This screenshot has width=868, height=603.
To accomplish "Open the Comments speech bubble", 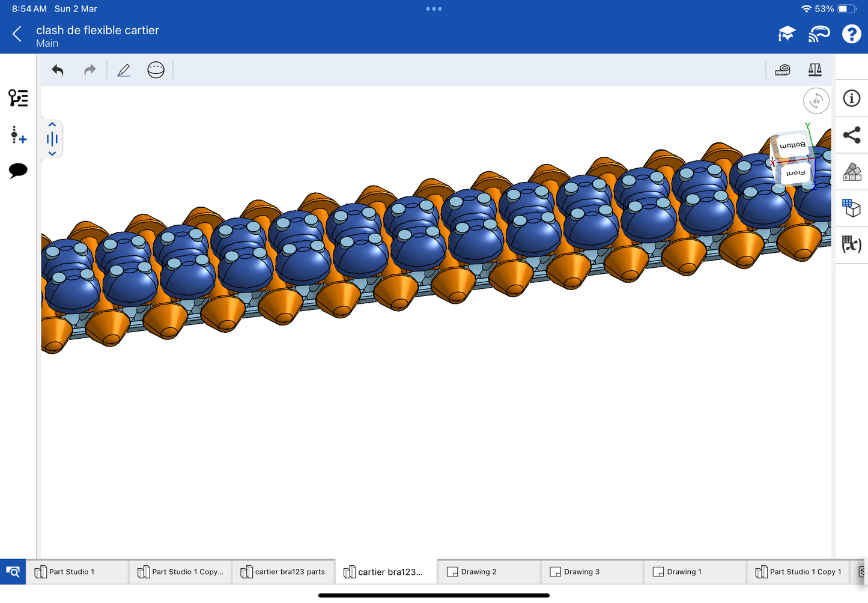I will (18, 171).
